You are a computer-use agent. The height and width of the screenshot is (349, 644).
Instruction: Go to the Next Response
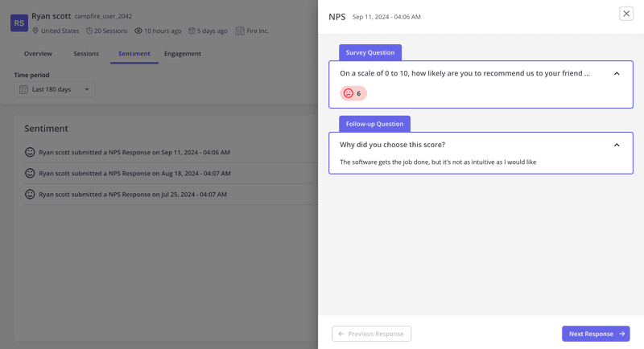(596, 334)
